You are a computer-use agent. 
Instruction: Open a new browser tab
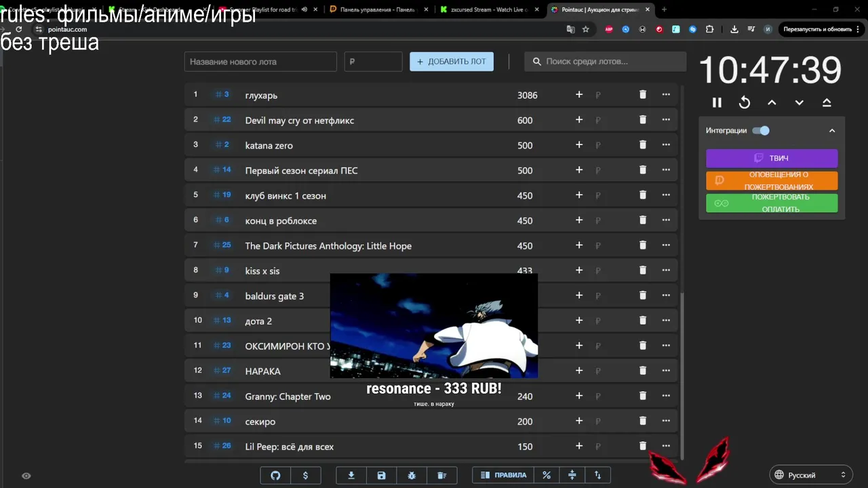[664, 9]
